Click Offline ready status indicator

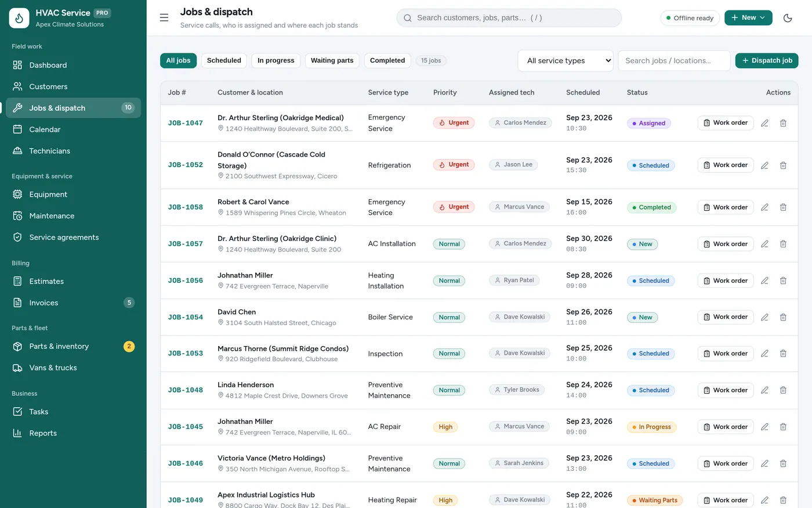[x=690, y=18]
